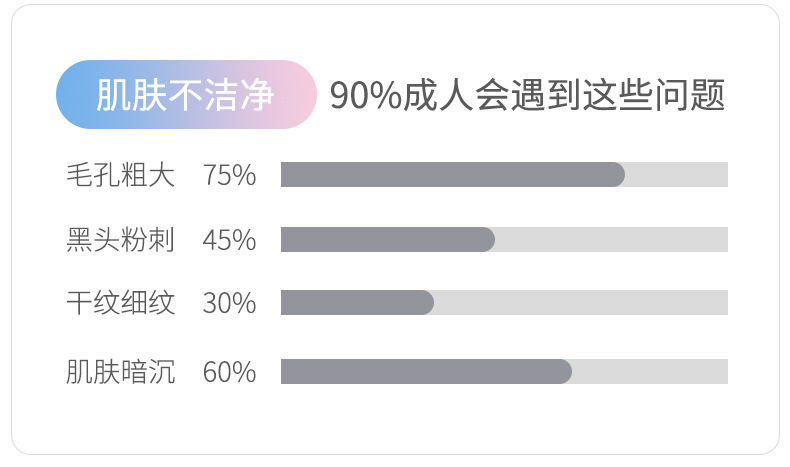Click the unfilled light section of 干纹细纹 bar
790x467 pixels.
(x=581, y=302)
